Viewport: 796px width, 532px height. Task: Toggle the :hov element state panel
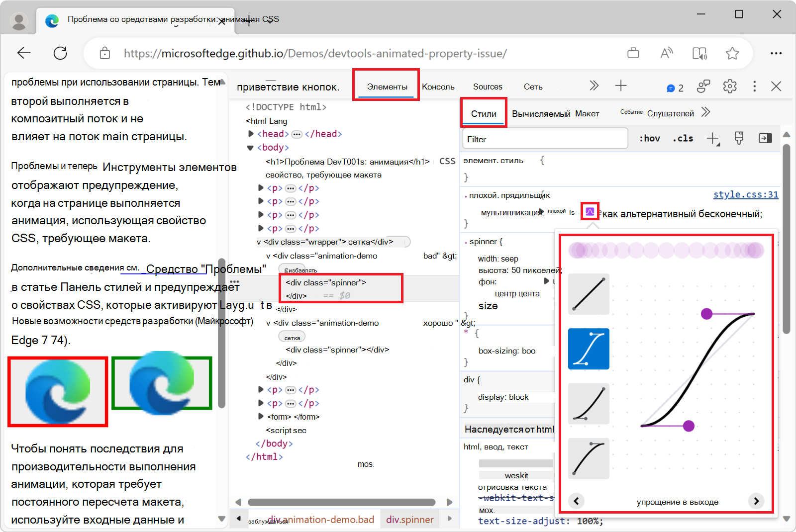[x=649, y=138]
